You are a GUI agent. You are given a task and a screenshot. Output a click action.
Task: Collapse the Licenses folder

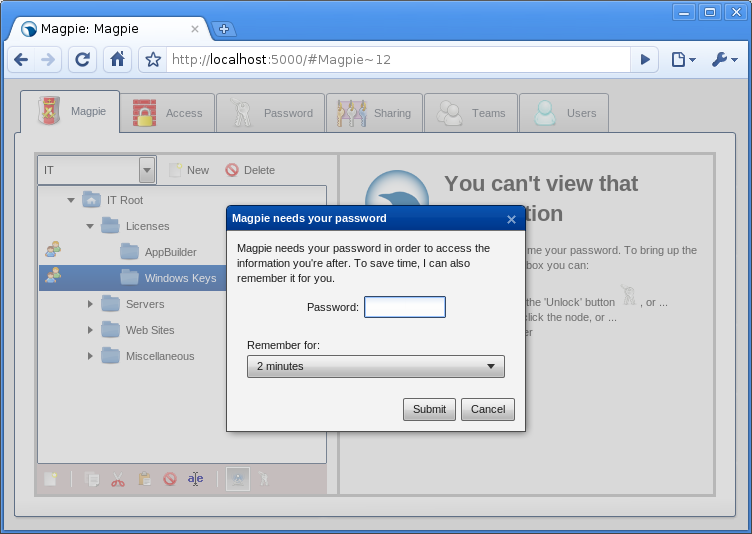click(x=90, y=226)
